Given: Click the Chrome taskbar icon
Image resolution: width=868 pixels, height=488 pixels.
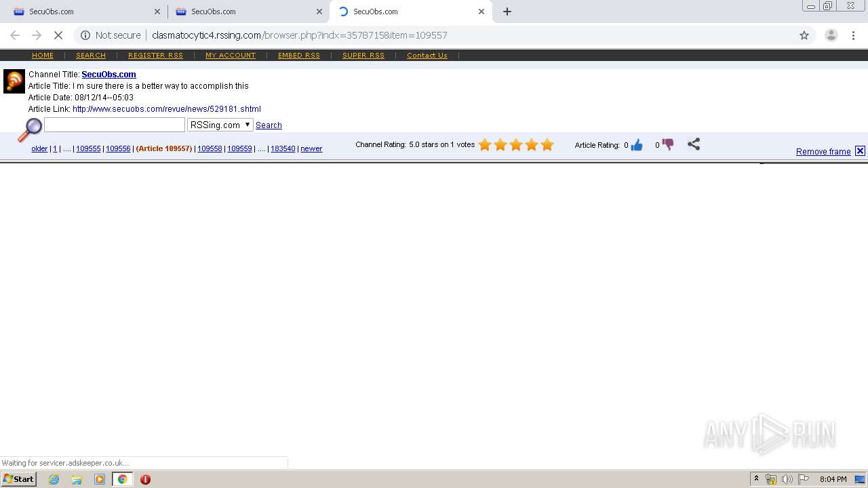Looking at the screenshot, I should (122, 479).
